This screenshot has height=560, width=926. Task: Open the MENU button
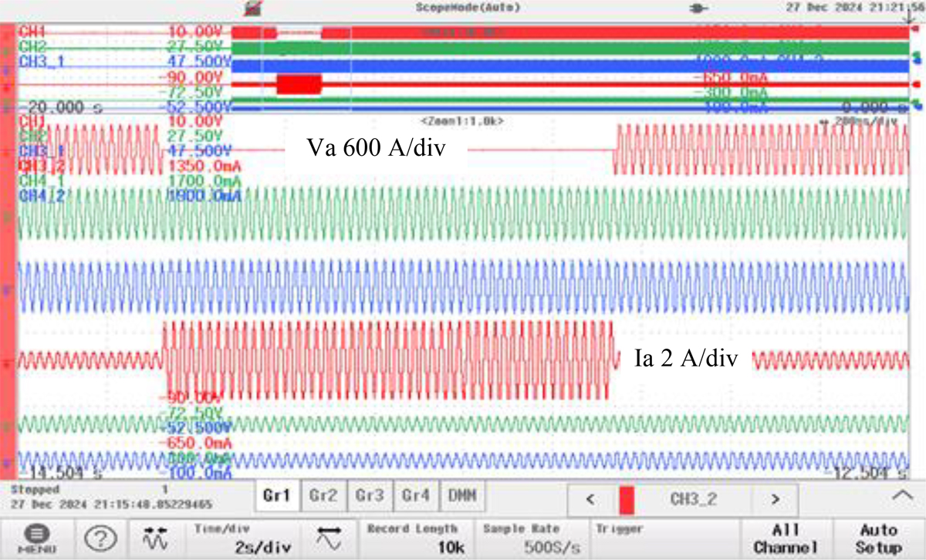pyautogui.click(x=38, y=538)
